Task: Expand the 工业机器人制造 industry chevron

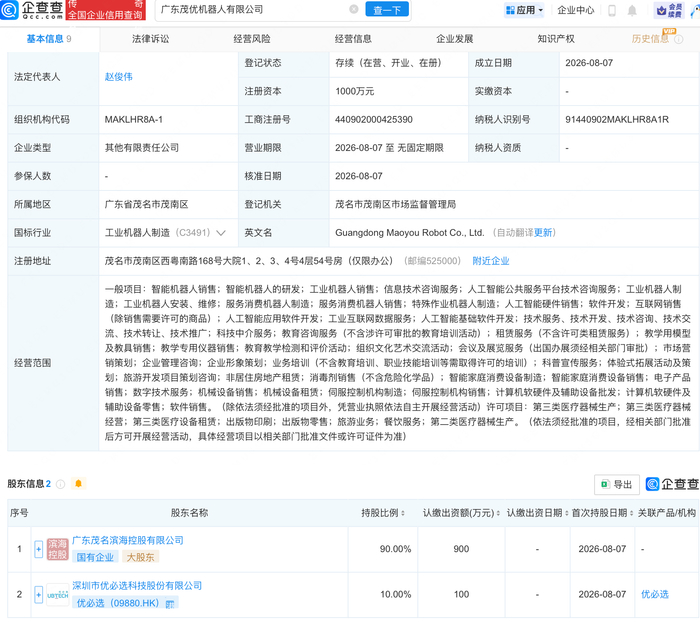Action: 221,233
